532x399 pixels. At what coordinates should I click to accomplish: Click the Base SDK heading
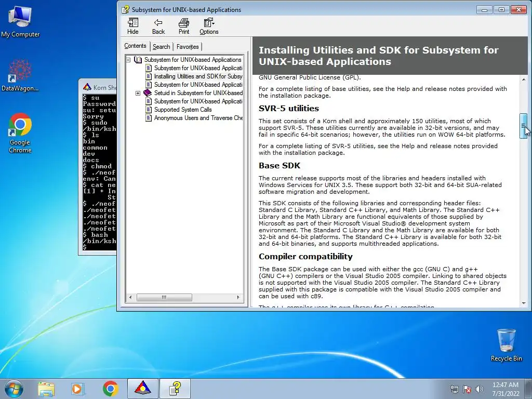pyautogui.click(x=279, y=166)
